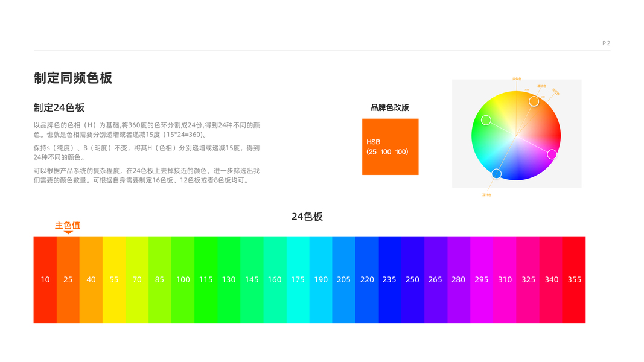Click the brand orange HSB (25 100 100) square

390,147
